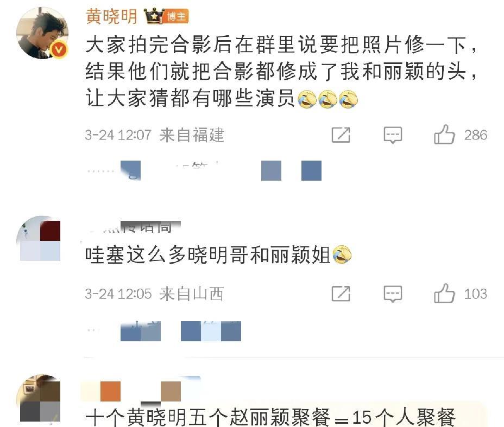Viewport: 504px width, 427px height.
Task: Like the 博主 comment with 286 likes
Action: pyautogui.click(x=444, y=135)
